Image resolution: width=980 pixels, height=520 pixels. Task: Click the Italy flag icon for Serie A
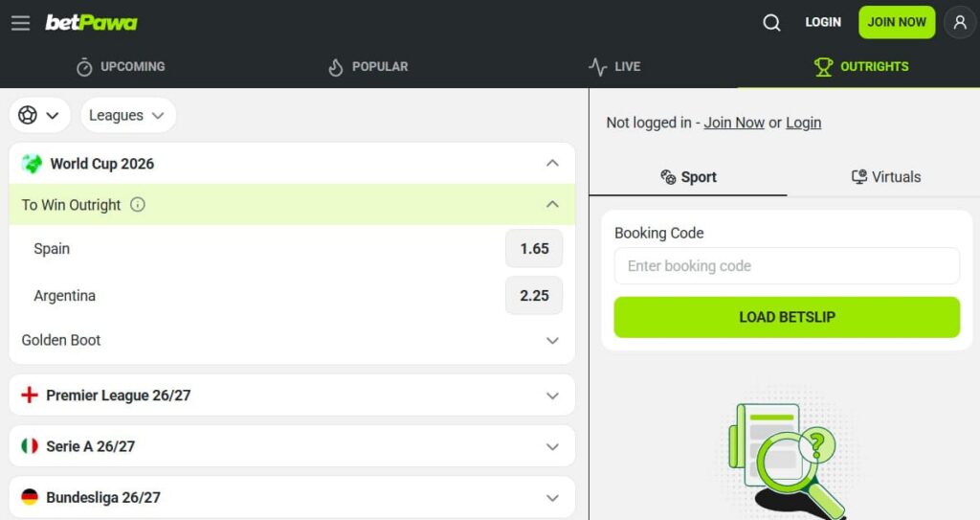click(30, 446)
